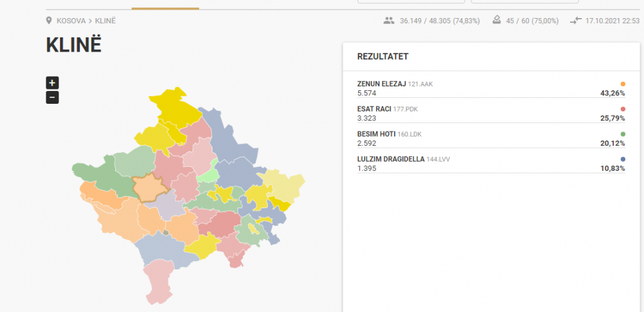Click the REZULTATET panel heading
The width and height of the screenshot is (644, 312).
point(383,57)
